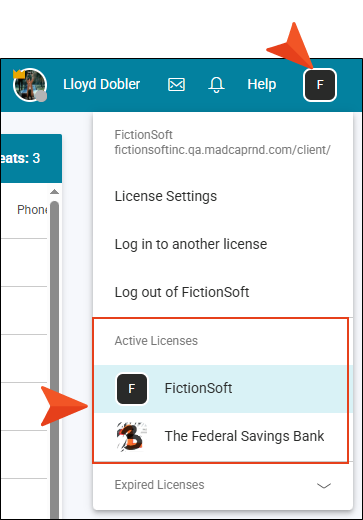Screen dimensions: 363x520
Task: Open the notifications bell icon
Action: coord(216,85)
